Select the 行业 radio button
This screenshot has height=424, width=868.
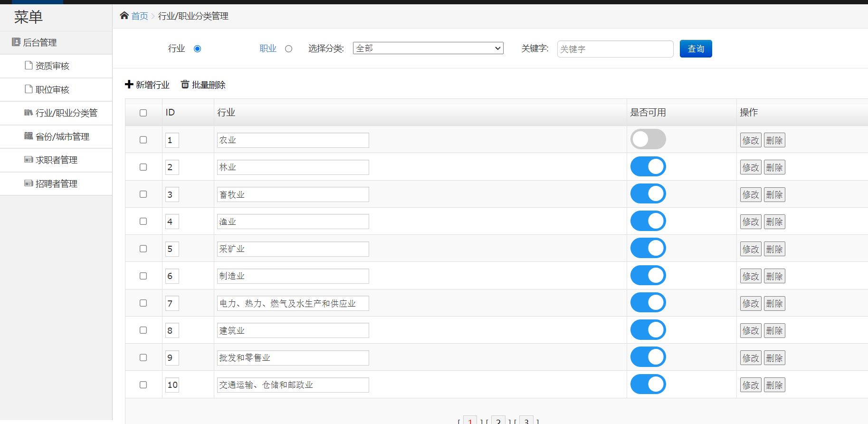198,48
